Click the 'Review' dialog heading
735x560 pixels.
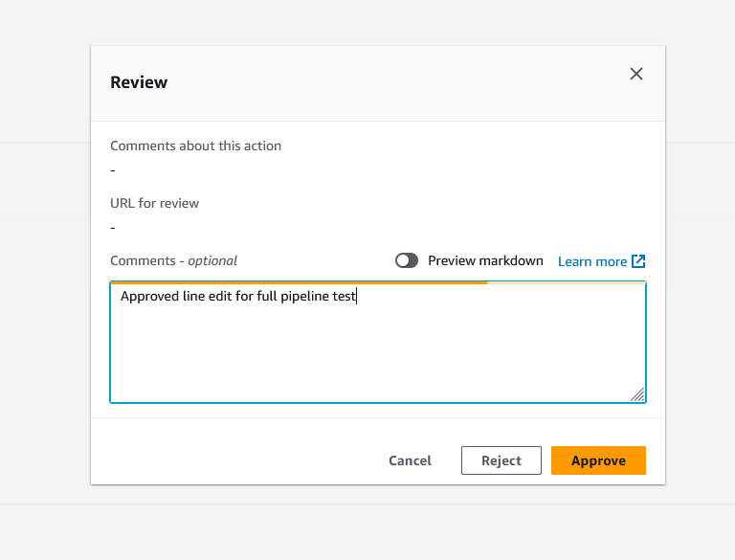click(139, 82)
